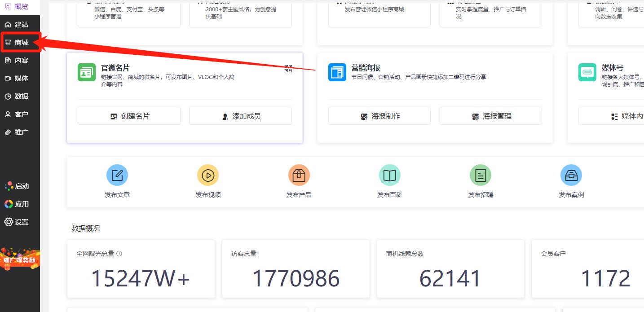Click the 访客总量 label

(x=244, y=254)
